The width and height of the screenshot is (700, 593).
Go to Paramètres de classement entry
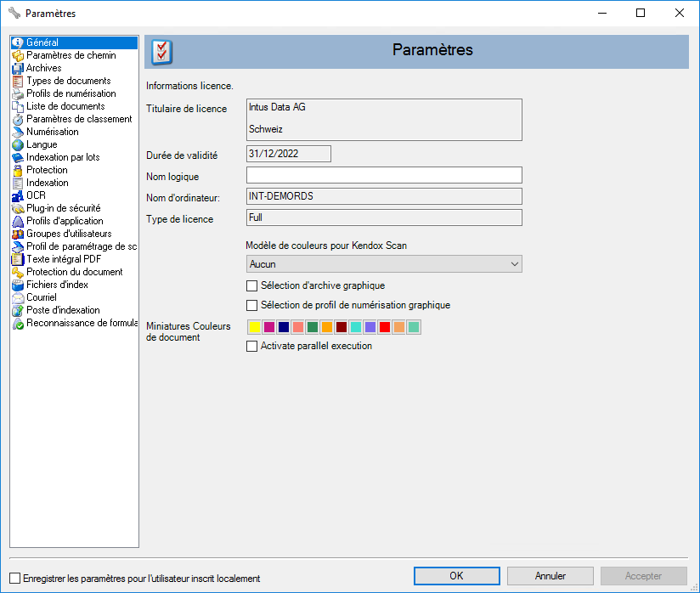79,119
